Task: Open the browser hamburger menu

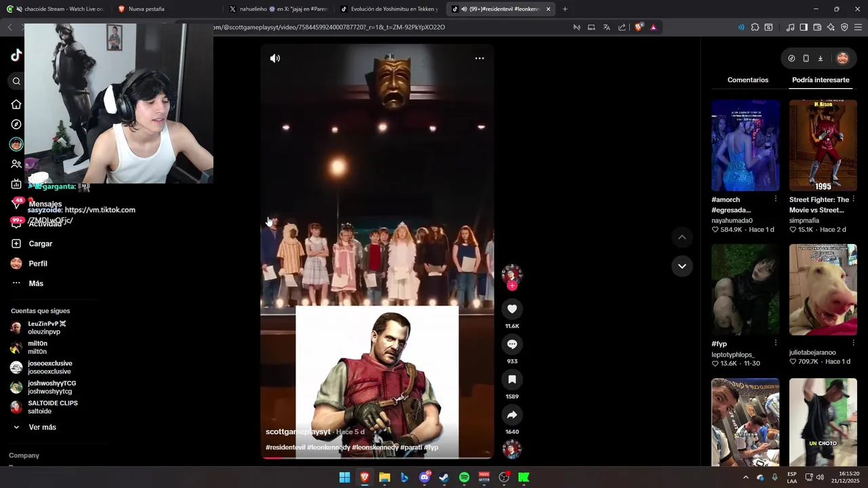Action: [858, 27]
